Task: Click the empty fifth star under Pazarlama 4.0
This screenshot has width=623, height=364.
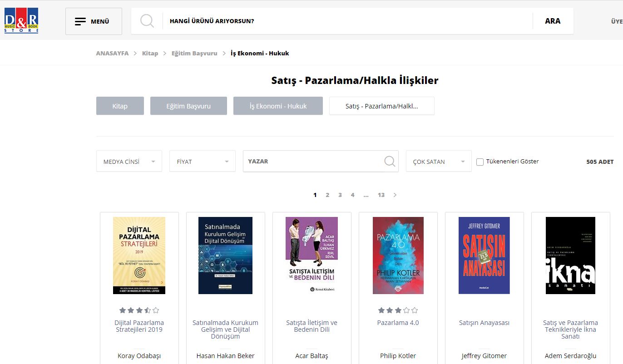Action: 415,310
